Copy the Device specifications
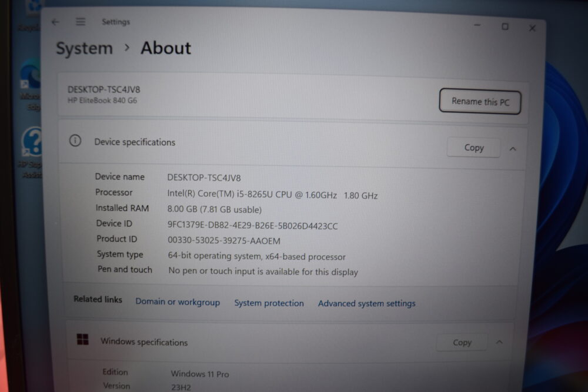588x392 pixels. (x=473, y=148)
